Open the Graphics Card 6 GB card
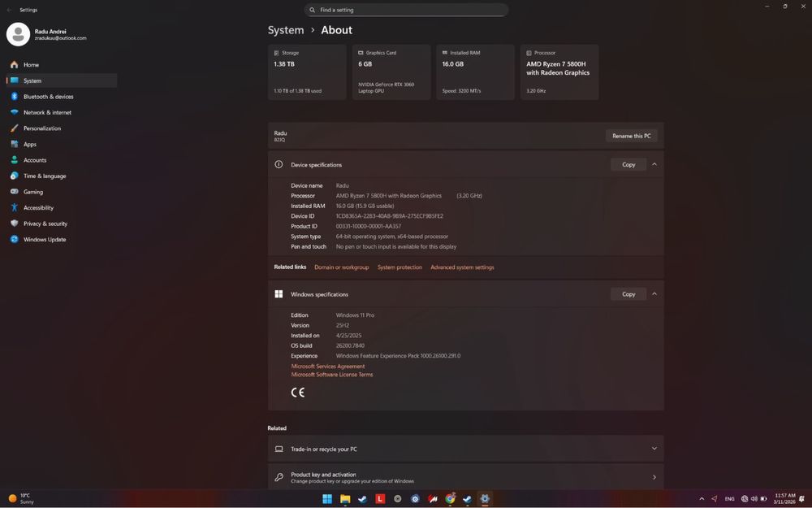812x508 pixels. point(391,72)
